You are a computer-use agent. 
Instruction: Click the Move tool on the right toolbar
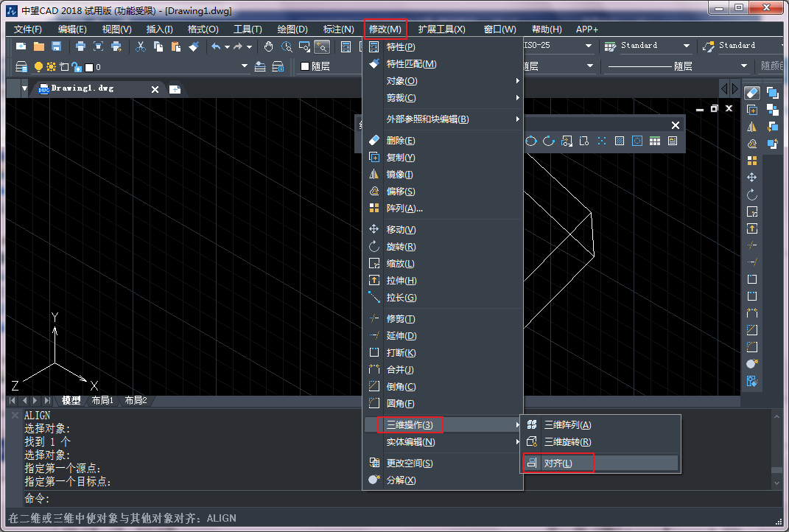(752, 177)
